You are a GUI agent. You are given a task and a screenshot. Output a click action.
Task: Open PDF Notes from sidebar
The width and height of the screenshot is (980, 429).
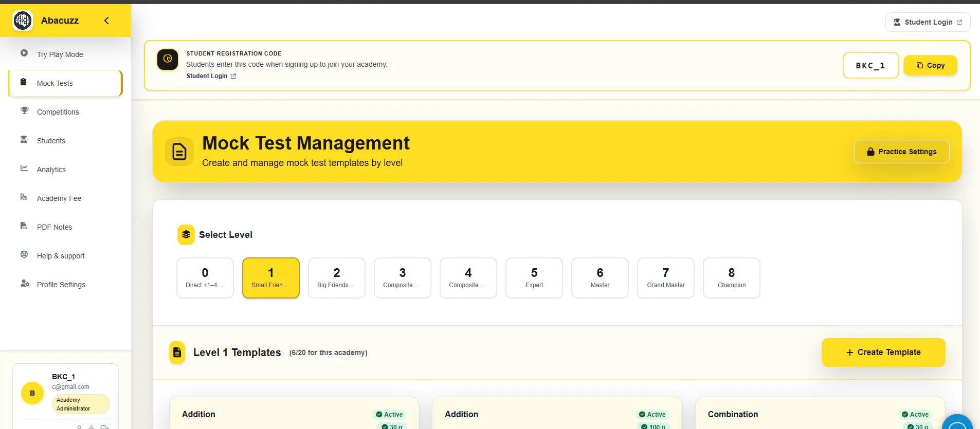coord(65,227)
